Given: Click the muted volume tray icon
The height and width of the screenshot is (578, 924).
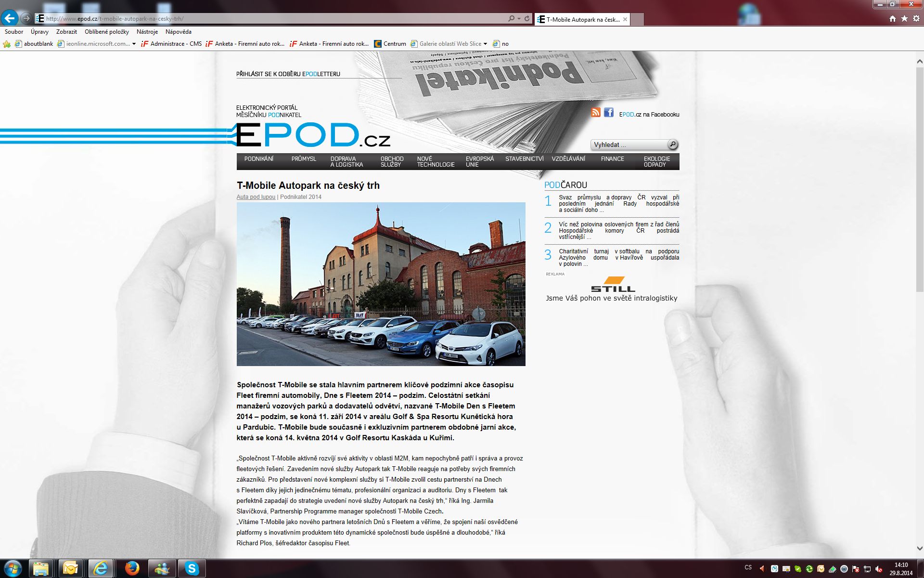Looking at the screenshot, I should [x=879, y=569].
